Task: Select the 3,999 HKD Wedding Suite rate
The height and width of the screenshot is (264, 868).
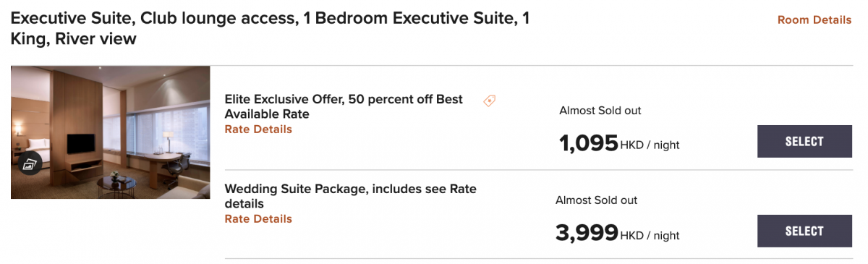Action: [x=804, y=231]
